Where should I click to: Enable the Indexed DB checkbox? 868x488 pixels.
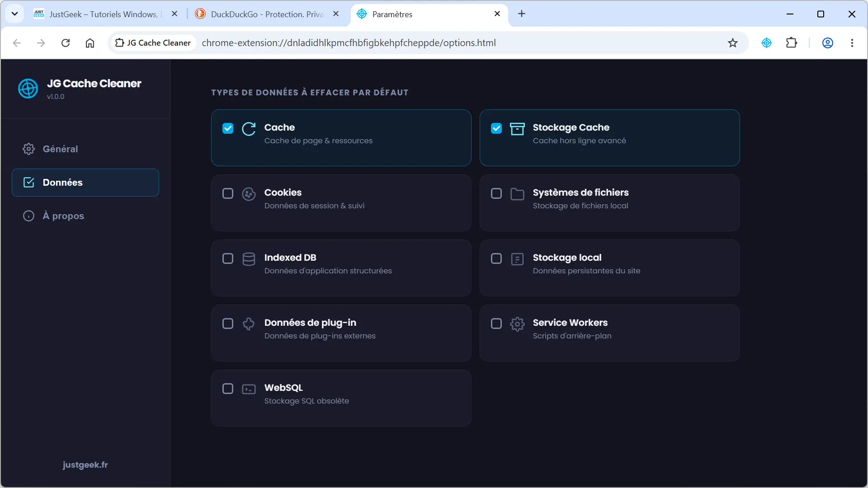point(228,258)
